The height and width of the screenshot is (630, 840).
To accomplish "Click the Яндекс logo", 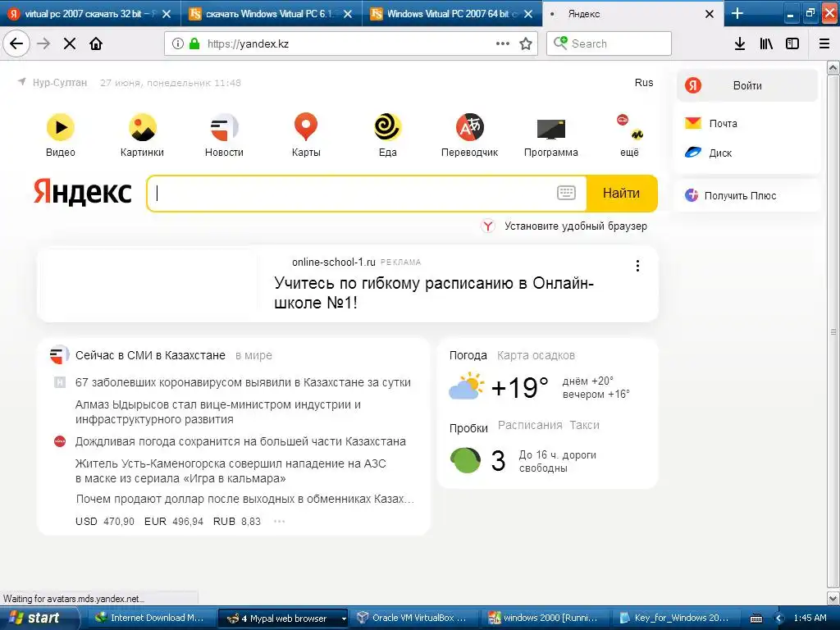I will (x=83, y=192).
